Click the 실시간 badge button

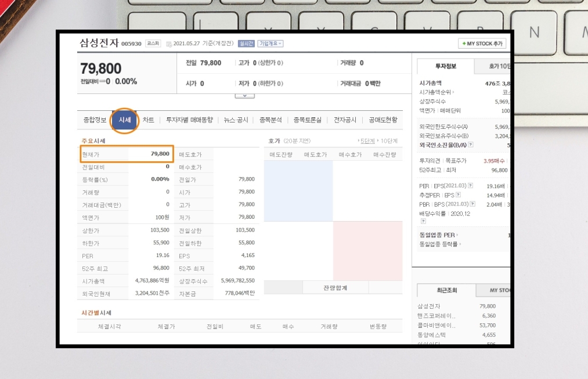(246, 44)
